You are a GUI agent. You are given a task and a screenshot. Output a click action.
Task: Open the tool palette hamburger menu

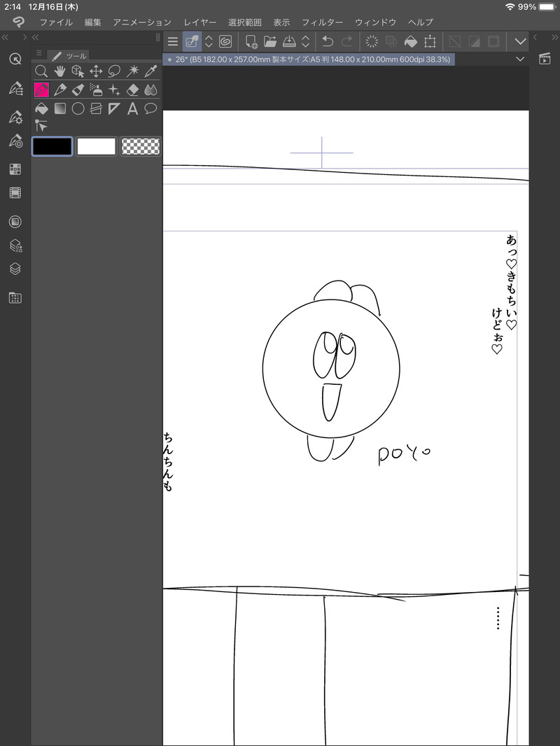point(39,53)
